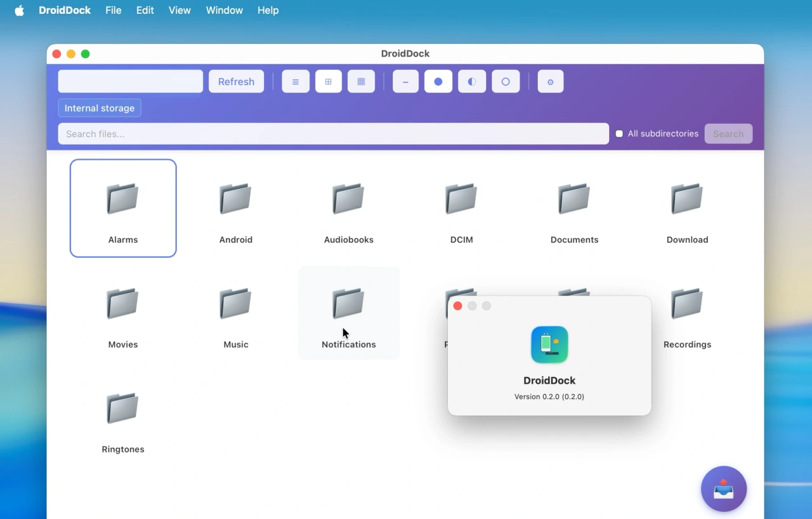This screenshot has width=812, height=519.
Task: Select the medium grid view icon
Action: point(328,81)
